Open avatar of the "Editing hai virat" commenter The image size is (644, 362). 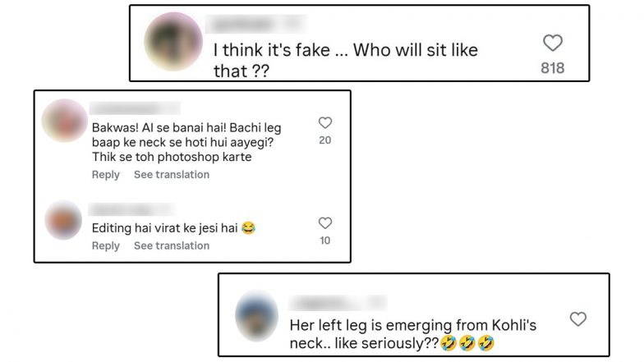coord(63,220)
